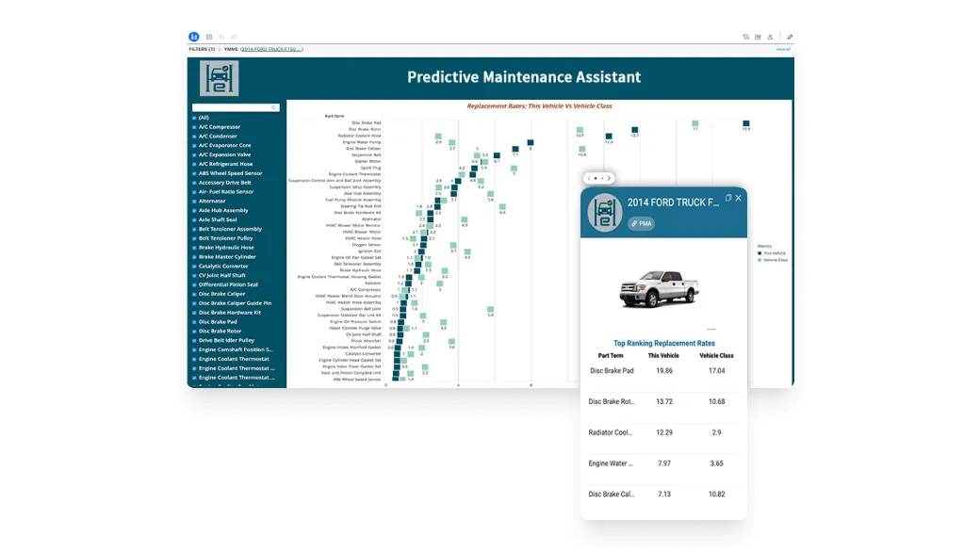
Task: Open the PMA link on the vehicle card
Action: [x=642, y=223]
